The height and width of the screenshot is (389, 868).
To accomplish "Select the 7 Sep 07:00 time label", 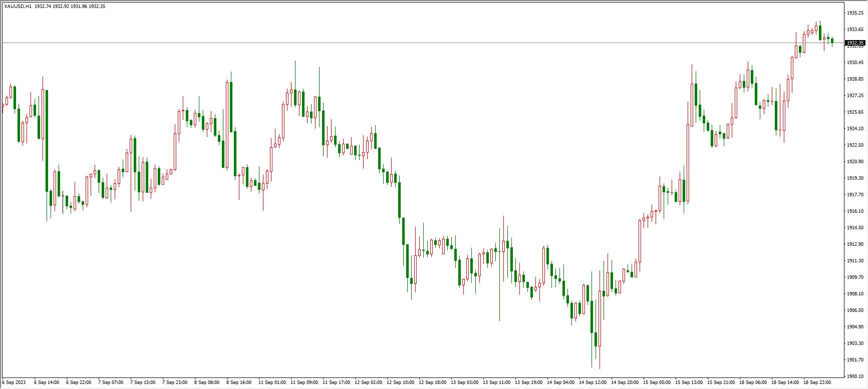I will point(111,382).
